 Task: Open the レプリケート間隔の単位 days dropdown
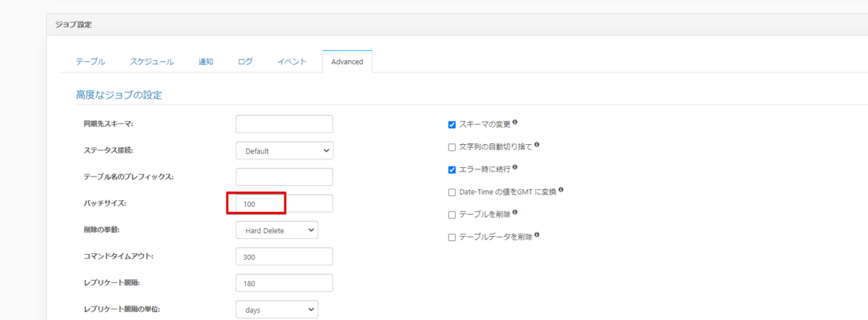277,309
